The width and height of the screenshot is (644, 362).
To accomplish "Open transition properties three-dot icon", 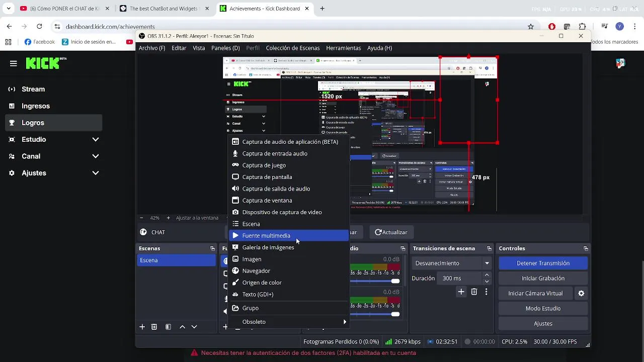I will (x=486, y=292).
